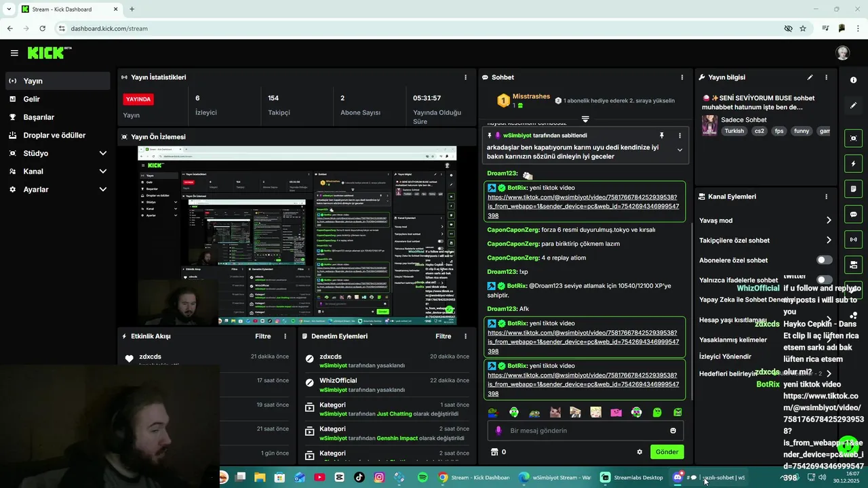This screenshot has width=868, height=488.
Task: Open Etkinlik Akışı panel three-dot menu
Action: 285,336
